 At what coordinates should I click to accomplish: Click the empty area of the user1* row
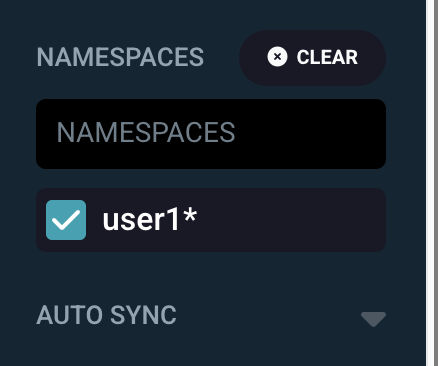292,220
